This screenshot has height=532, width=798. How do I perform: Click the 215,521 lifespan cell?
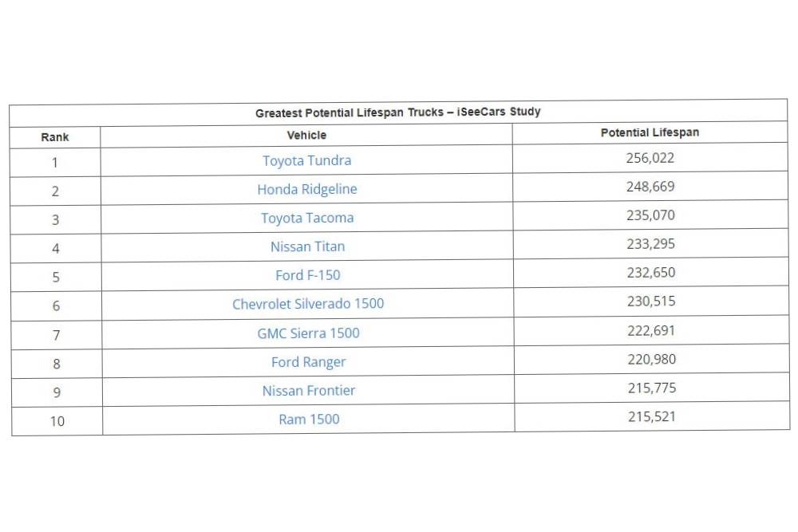click(651, 416)
